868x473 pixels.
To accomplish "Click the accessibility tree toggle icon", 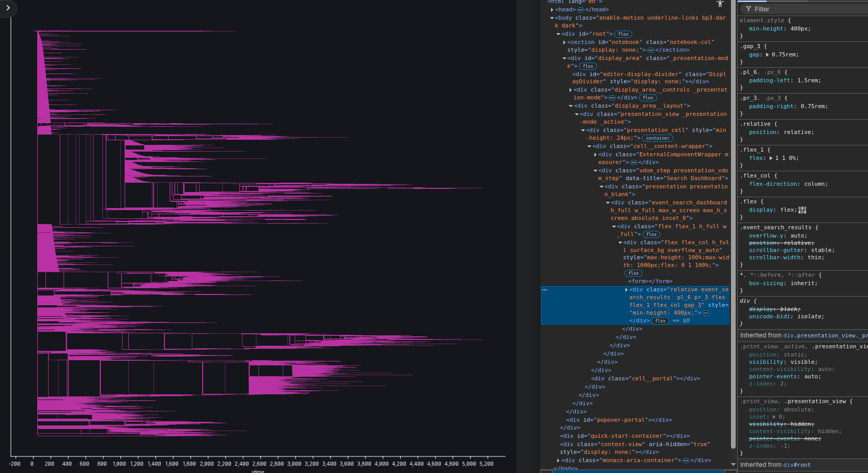I will click(x=720, y=4).
